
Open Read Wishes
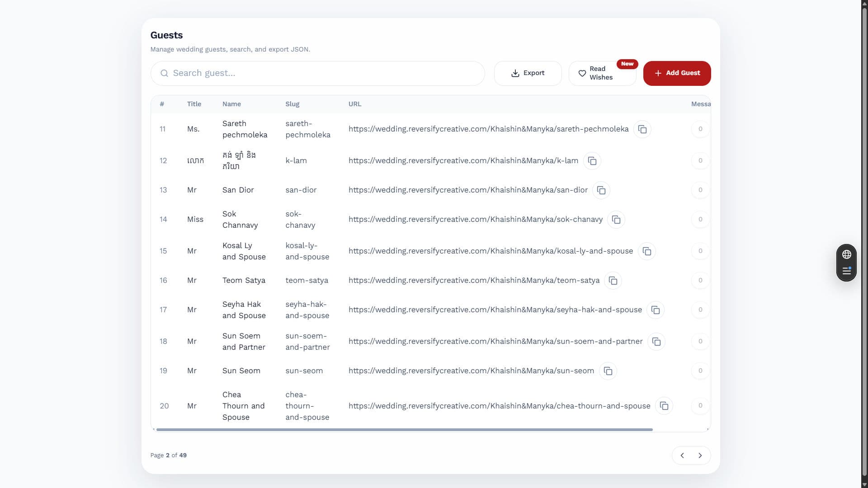602,73
